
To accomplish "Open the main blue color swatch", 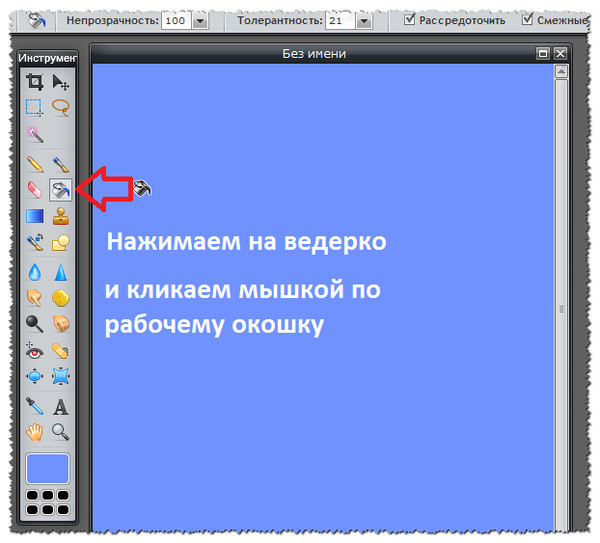I will [47, 469].
